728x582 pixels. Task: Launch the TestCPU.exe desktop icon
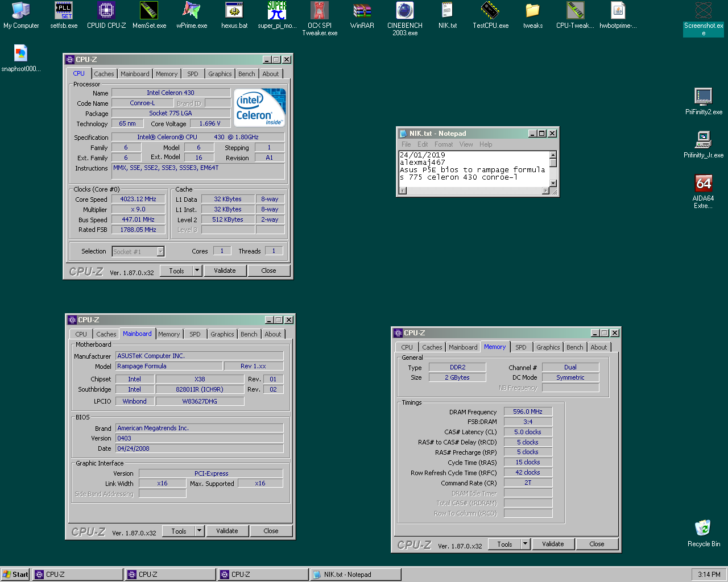pos(490,15)
